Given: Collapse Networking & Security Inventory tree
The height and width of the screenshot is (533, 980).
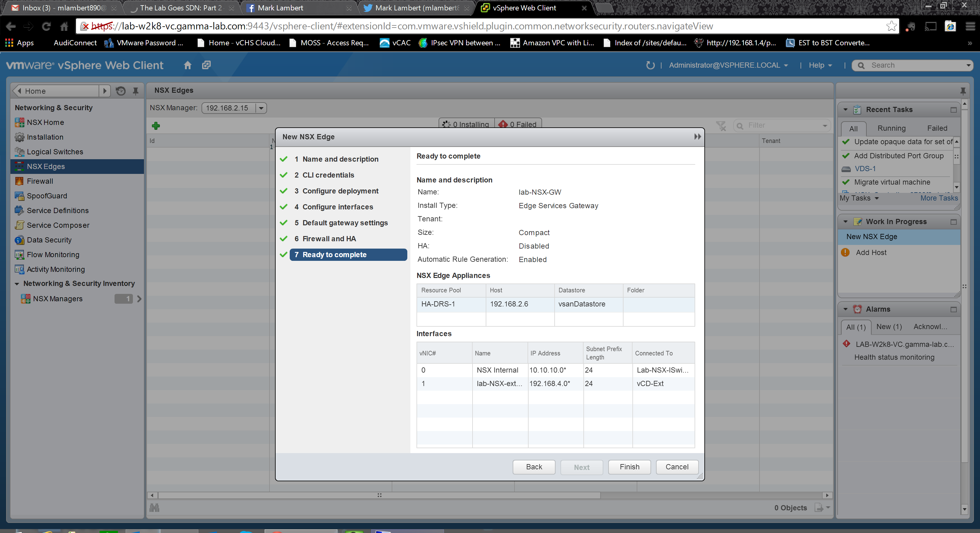Looking at the screenshot, I should 17,283.
